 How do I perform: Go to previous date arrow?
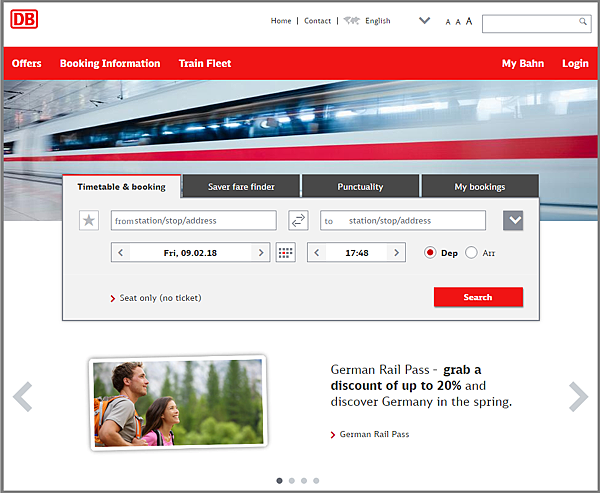coord(121,253)
